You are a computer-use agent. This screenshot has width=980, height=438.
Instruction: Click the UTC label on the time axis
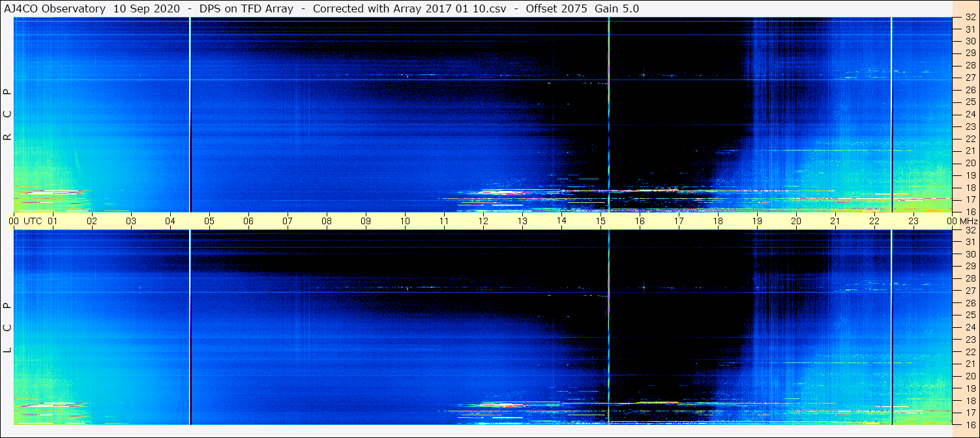coord(33,221)
